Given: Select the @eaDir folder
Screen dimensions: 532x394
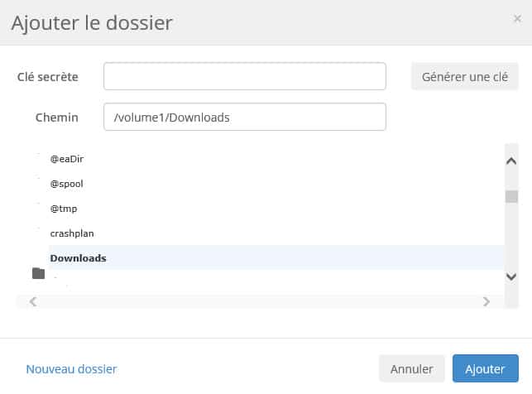Looking at the screenshot, I should coord(67,159).
